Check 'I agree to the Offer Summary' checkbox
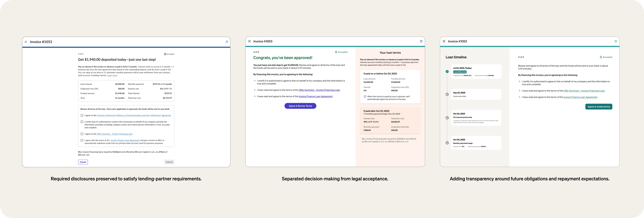 pos(82,134)
